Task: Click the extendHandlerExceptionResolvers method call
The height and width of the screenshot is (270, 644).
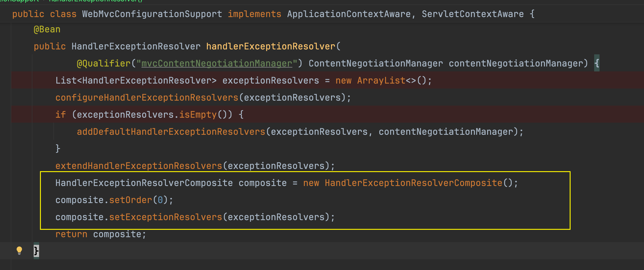Action: pos(139,166)
